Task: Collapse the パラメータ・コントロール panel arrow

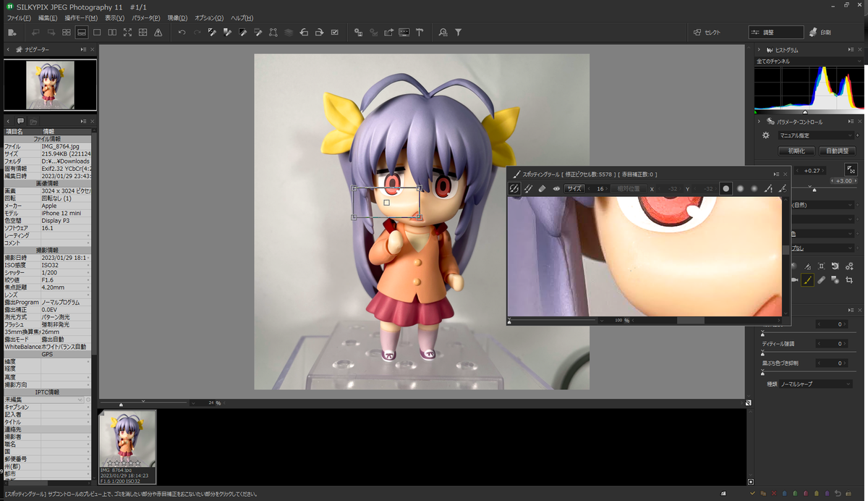Action: 759,122
